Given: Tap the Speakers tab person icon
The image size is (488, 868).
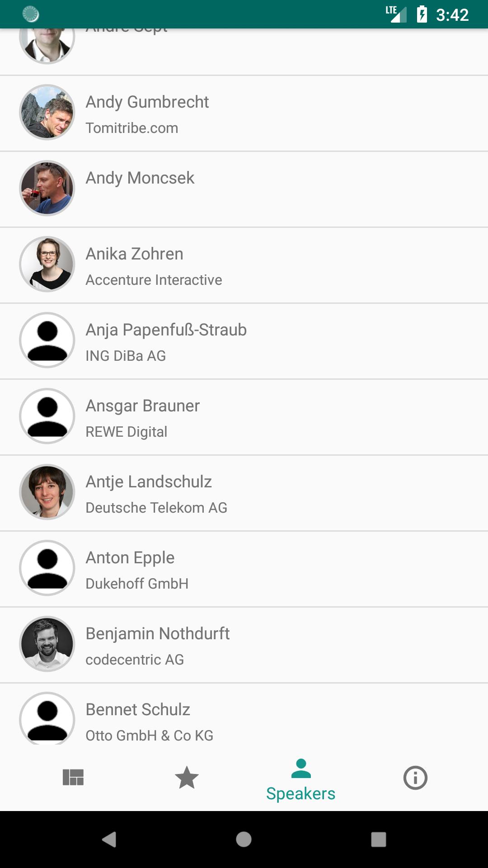Looking at the screenshot, I should tap(301, 769).
